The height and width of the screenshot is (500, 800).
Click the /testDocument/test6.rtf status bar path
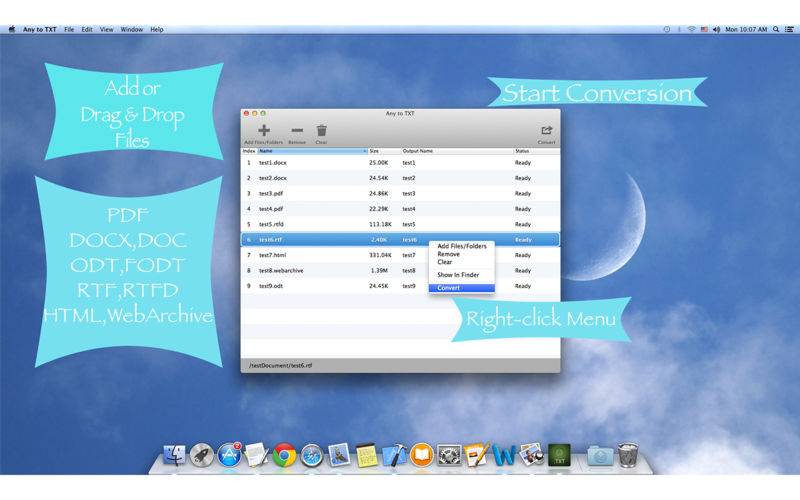click(281, 366)
